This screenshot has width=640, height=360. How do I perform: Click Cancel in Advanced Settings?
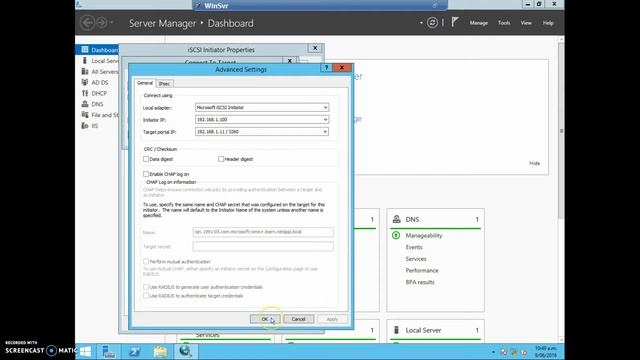(298, 319)
